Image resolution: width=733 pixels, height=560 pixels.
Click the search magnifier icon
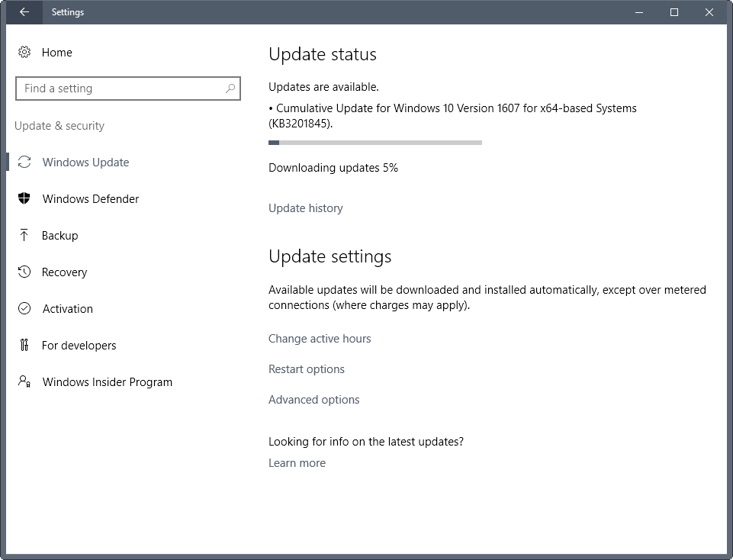point(230,89)
